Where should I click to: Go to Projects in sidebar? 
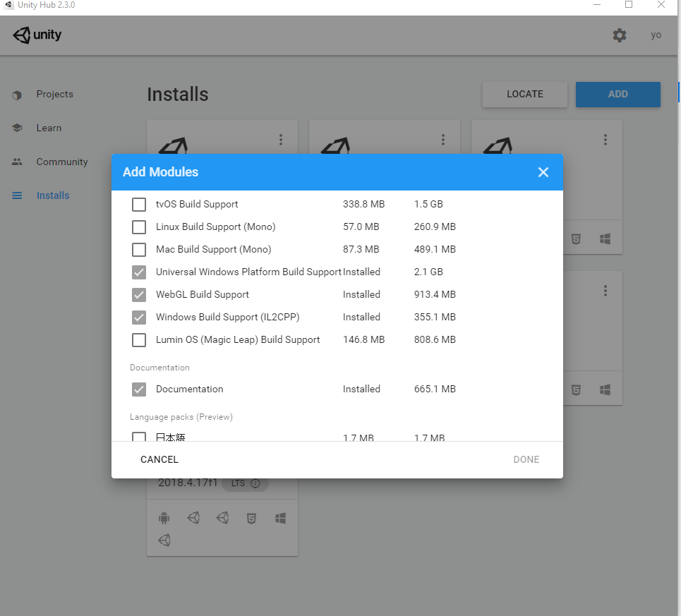coord(55,95)
